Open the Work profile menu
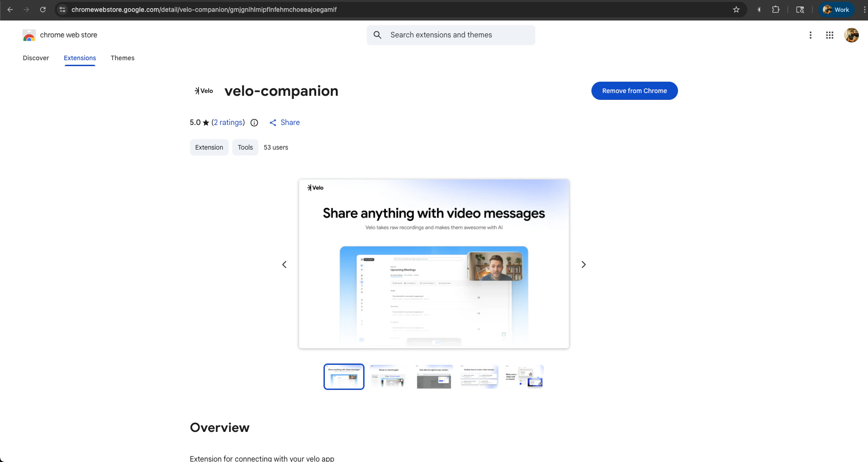Screen dimensions: 868x462 [837, 10]
